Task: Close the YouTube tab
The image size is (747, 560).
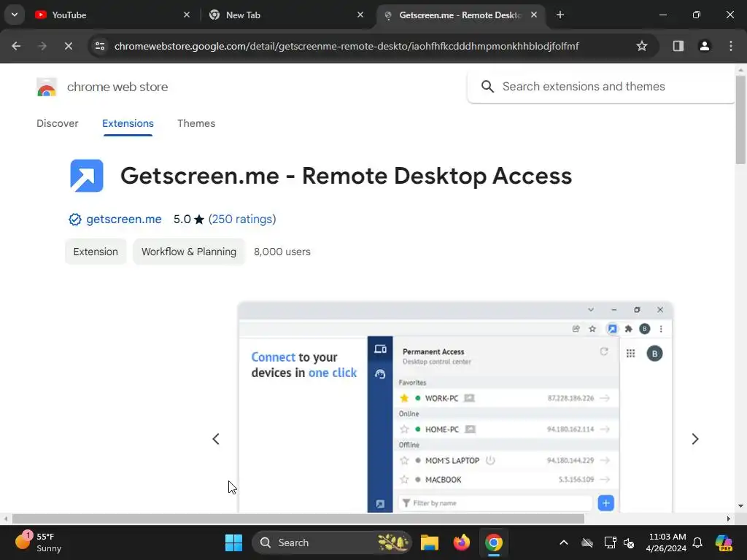Action: 187,15
